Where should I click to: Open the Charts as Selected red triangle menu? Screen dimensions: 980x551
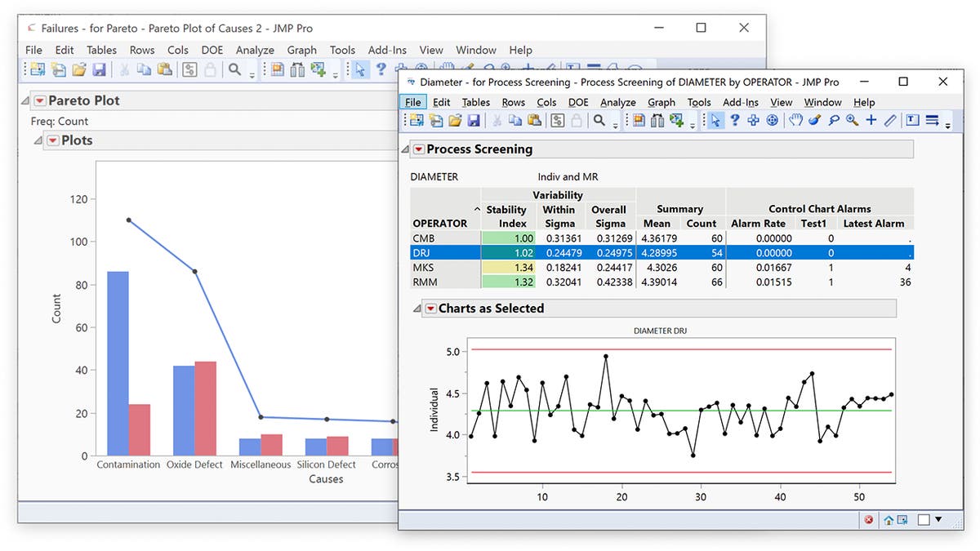430,309
